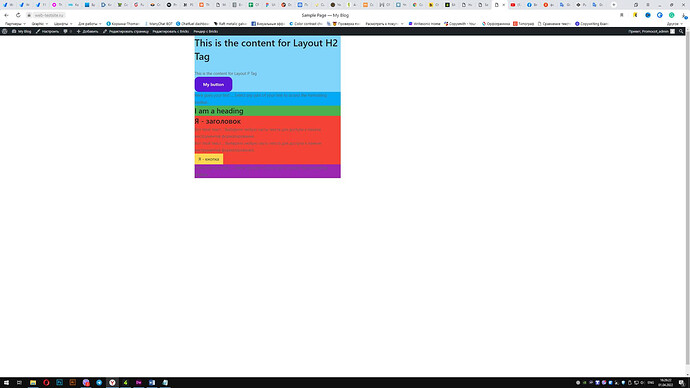Viewport: 690px width, 388px height.
Task: Expand the Graphic bookmarks folder
Action: (40, 23)
